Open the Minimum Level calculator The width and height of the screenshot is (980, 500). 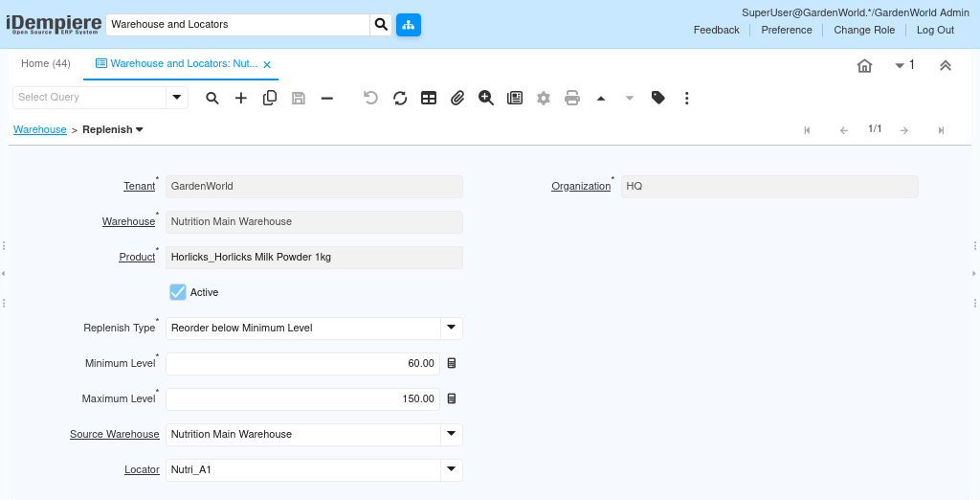click(452, 364)
